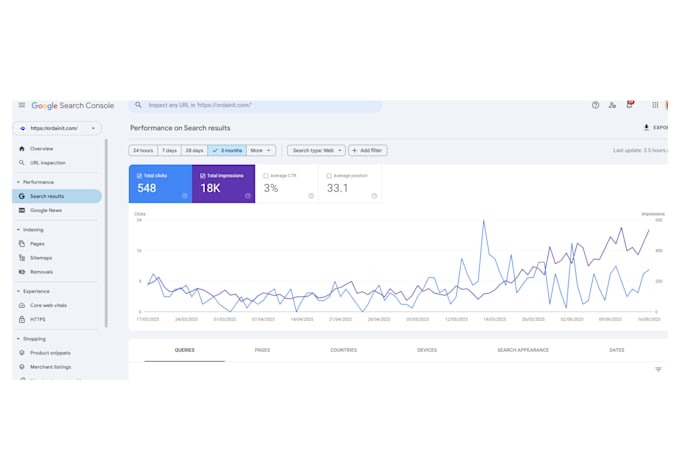Open the property selector dropdown
Image resolution: width=680 pixels, height=459 pixels.
pyautogui.click(x=57, y=128)
